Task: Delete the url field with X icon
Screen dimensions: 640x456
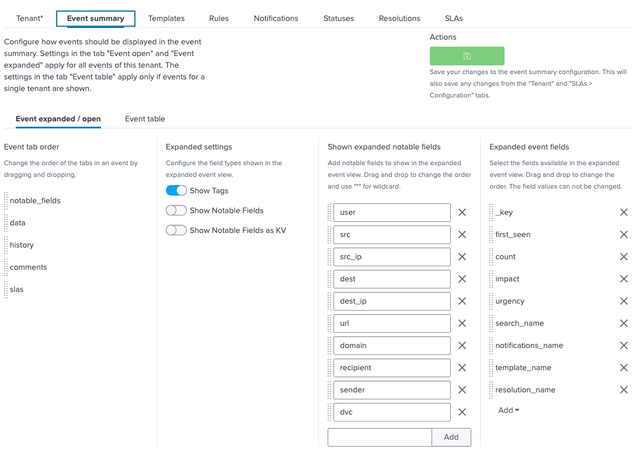Action: [x=462, y=323]
